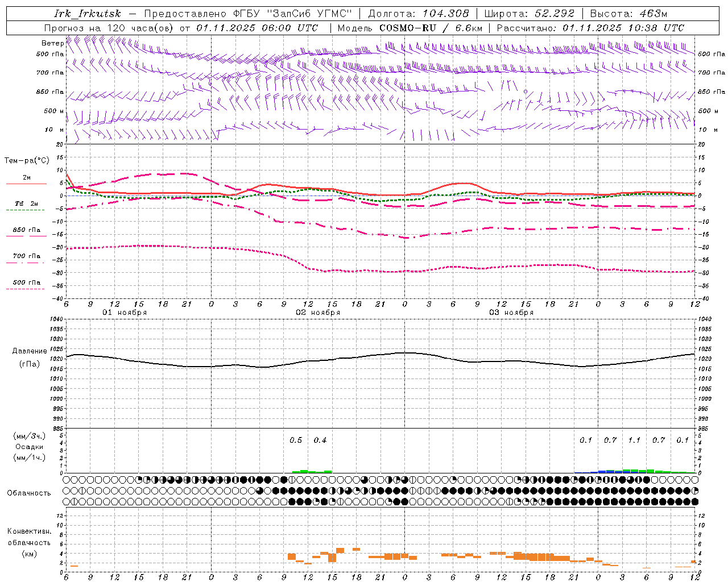
Task: Click the dash-dot line sample under legend '700 гПа'
Action: coord(25,263)
